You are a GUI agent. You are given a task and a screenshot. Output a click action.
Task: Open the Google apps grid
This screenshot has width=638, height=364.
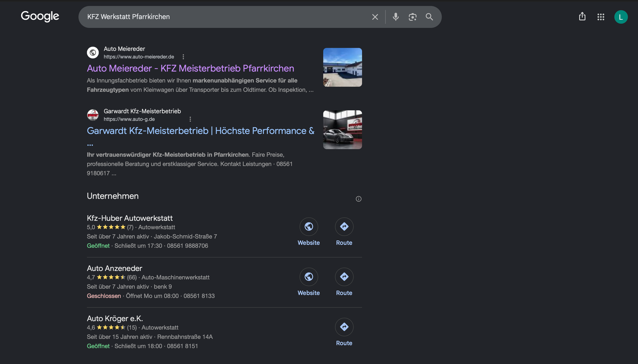click(601, 17)
